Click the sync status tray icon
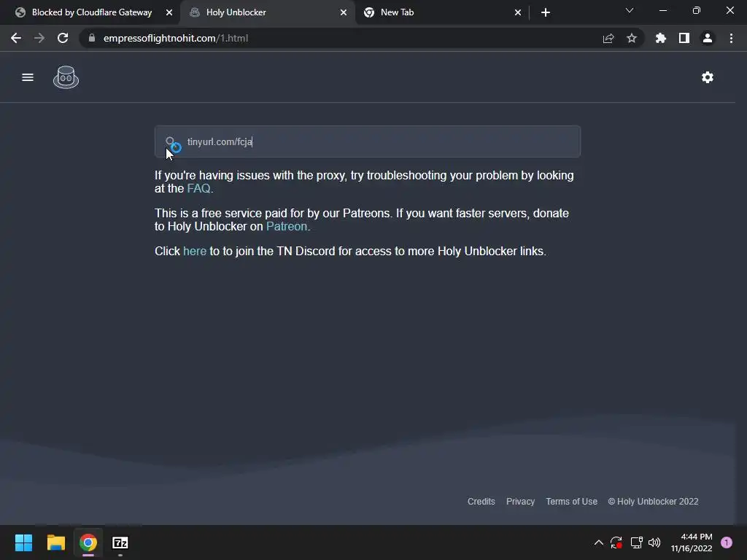This screenshot has height=560, width=747. tap(616, 542)
